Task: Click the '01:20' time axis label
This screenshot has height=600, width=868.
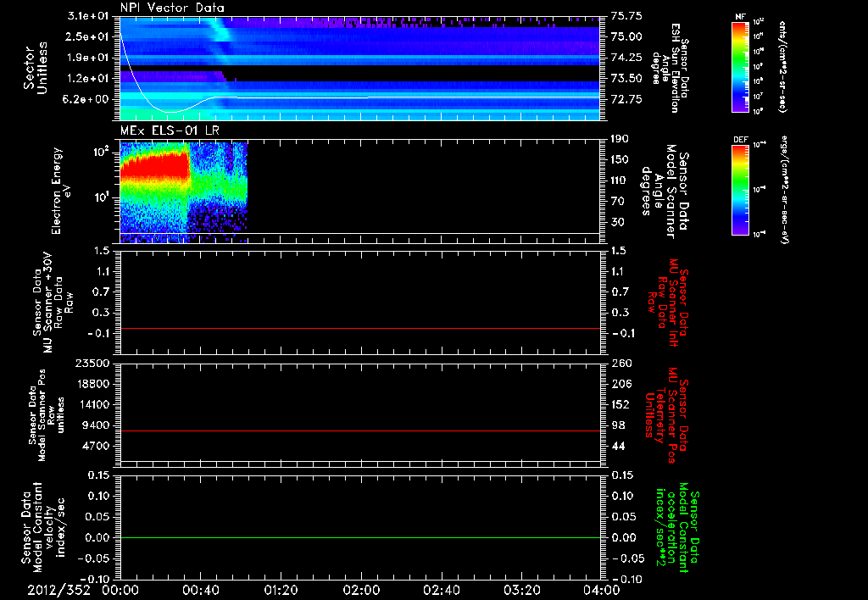Action: (x=281, y=590)
